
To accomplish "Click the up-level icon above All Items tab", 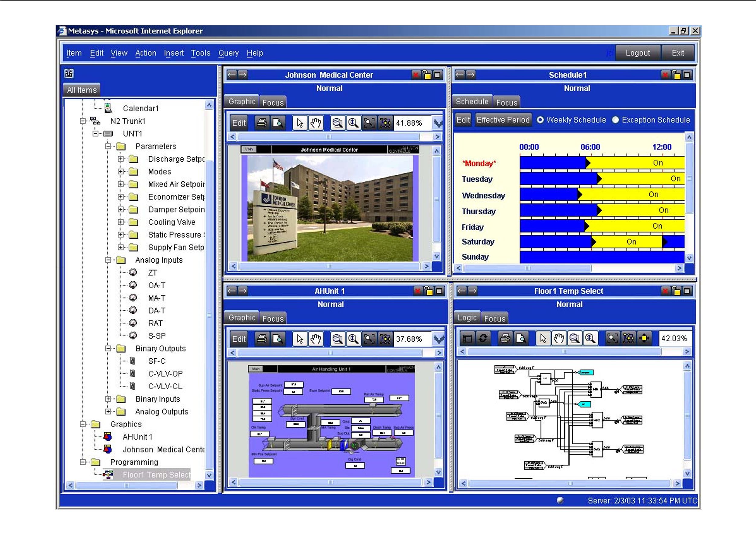I will (x=69, y=73).
